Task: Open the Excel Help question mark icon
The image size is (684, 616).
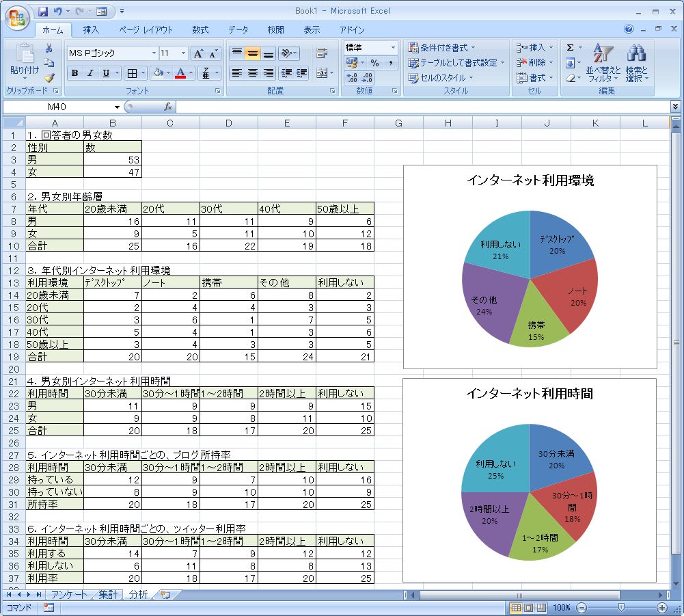Action: (629, 29)
